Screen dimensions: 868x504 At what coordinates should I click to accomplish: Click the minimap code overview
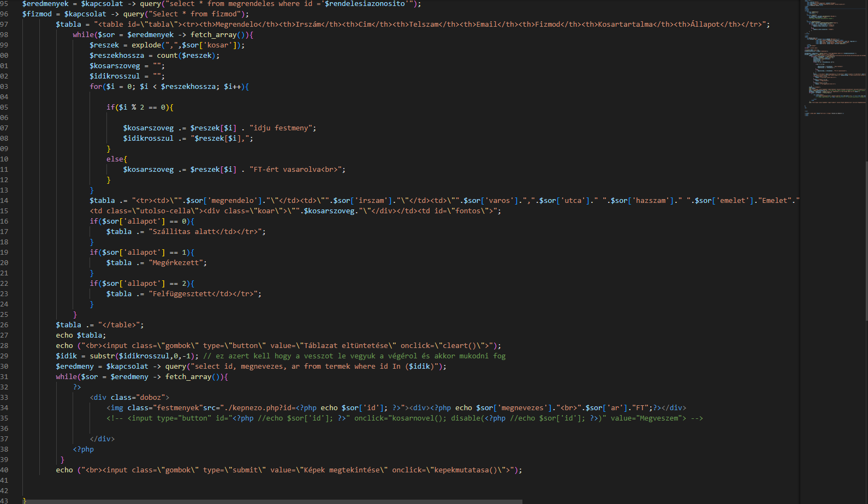pyautogui.click(x=834, y=57)
